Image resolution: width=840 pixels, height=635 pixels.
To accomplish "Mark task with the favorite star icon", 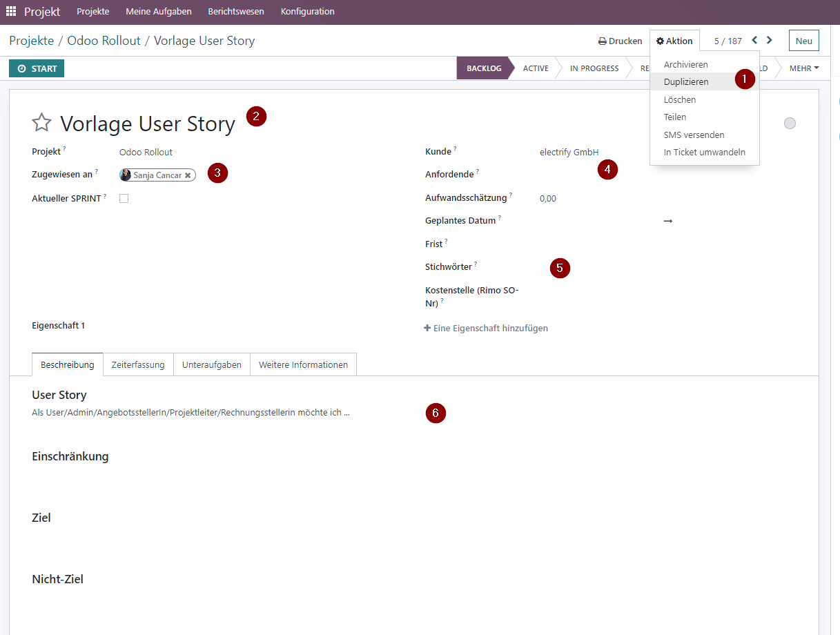I will pos(42,124).
